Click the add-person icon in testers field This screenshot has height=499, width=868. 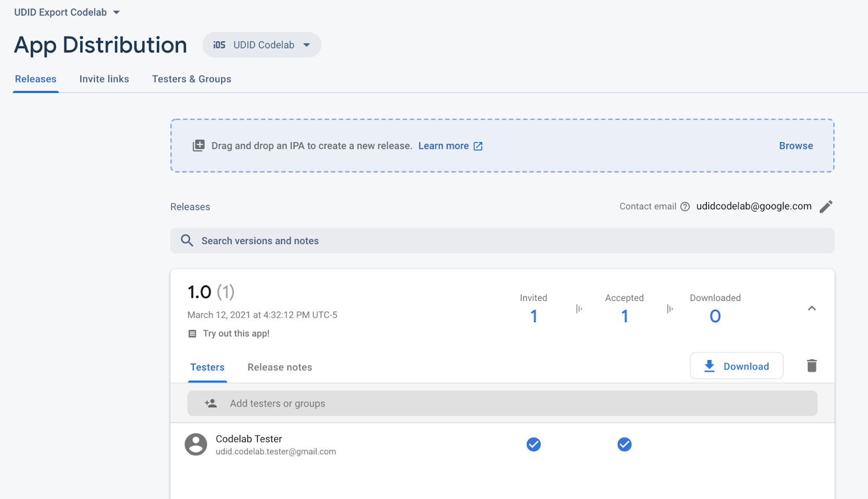[x=210, y=404]
